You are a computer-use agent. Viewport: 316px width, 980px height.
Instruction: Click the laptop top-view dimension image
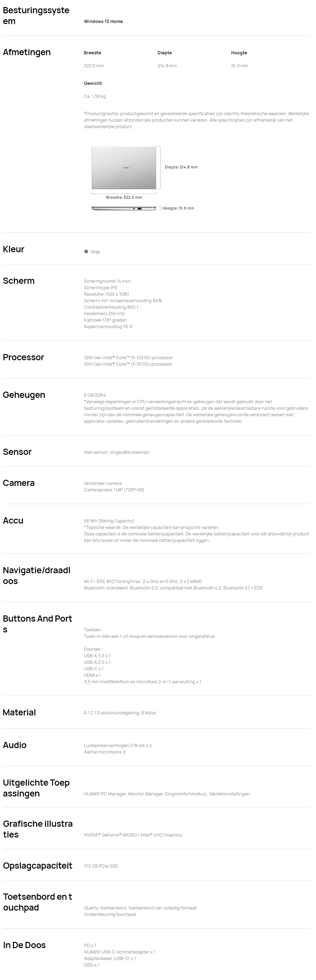[124, 167]
